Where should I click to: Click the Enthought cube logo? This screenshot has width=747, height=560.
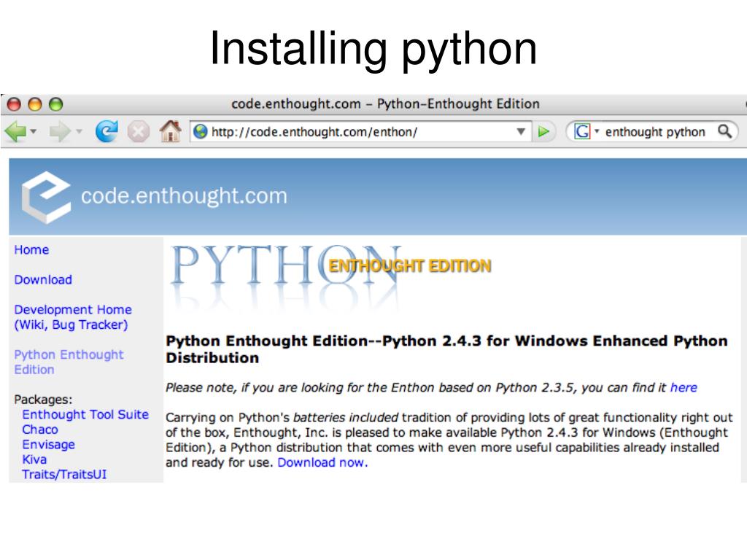point(46,197)
